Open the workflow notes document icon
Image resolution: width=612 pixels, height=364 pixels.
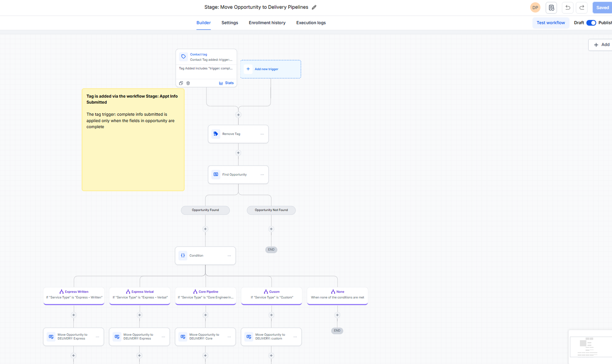pos(551,8)
